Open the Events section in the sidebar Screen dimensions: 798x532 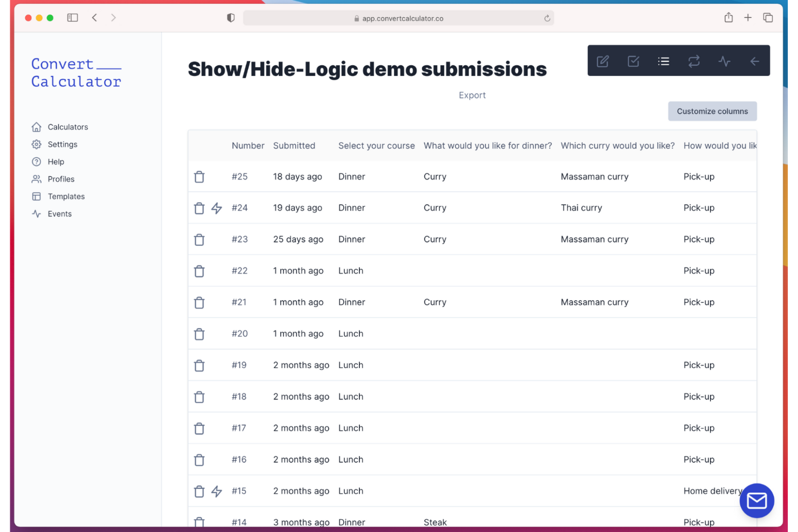click(58, 213)
